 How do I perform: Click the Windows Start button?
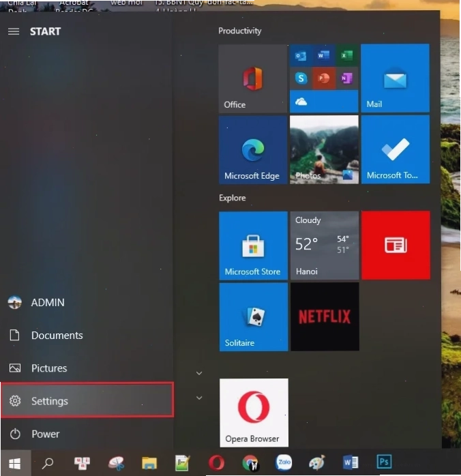tap(14, 463)
